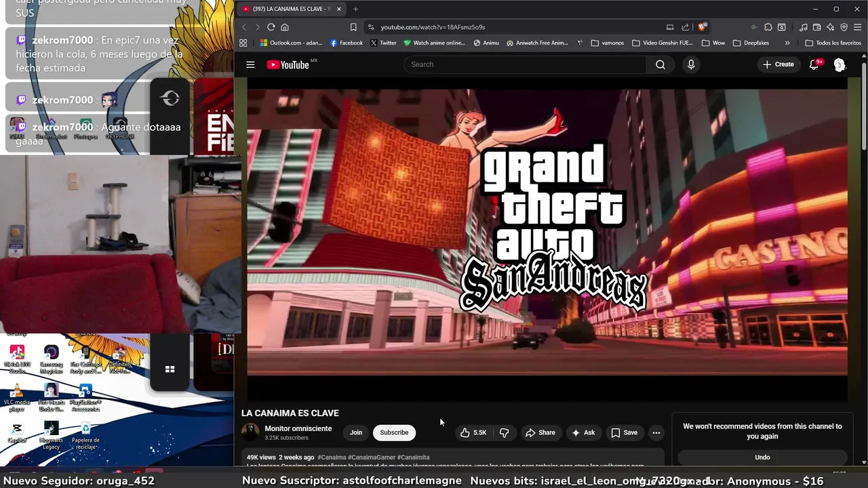Open the Twitter bookmark

[x=383, y=43]
